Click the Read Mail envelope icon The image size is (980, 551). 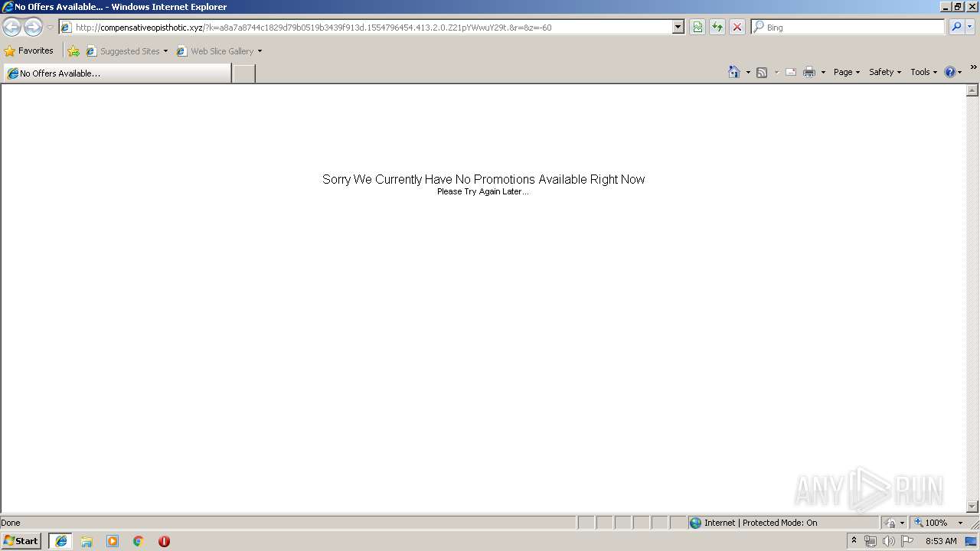coord(791,72)
